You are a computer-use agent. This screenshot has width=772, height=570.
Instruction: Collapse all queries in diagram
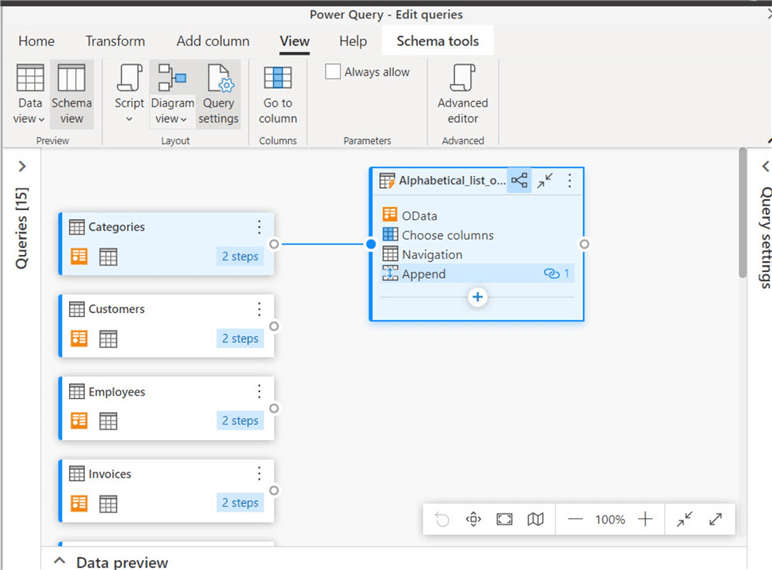pos(684,519)
